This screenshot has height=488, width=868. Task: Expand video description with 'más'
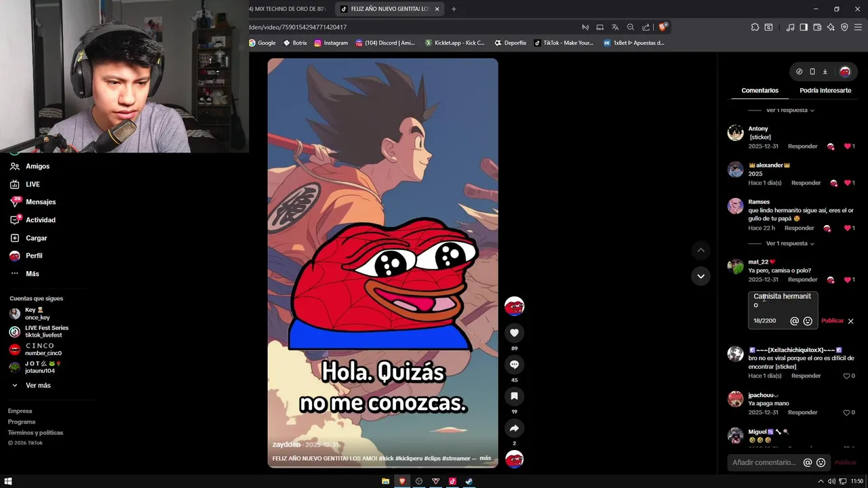(x=485, y=458)
